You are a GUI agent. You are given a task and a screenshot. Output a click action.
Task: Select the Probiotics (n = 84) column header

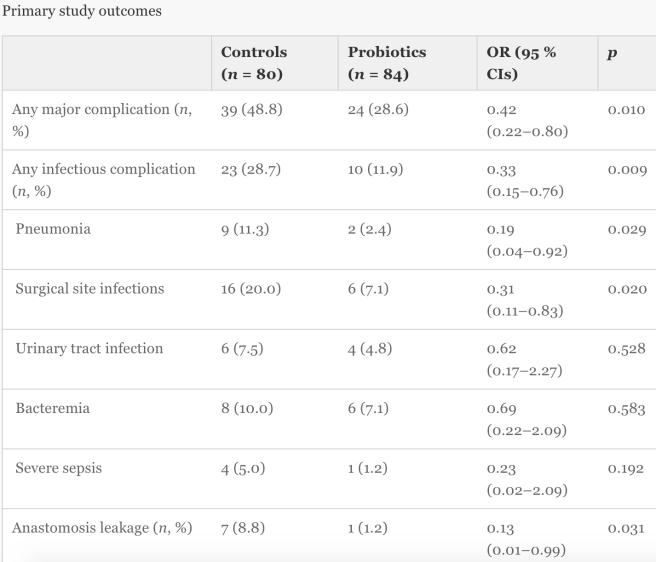pyautogui.click(x=386, y=62)
